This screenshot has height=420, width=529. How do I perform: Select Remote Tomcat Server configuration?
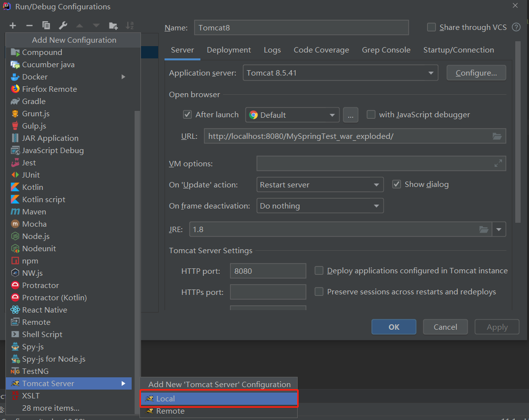click(219, 411)
